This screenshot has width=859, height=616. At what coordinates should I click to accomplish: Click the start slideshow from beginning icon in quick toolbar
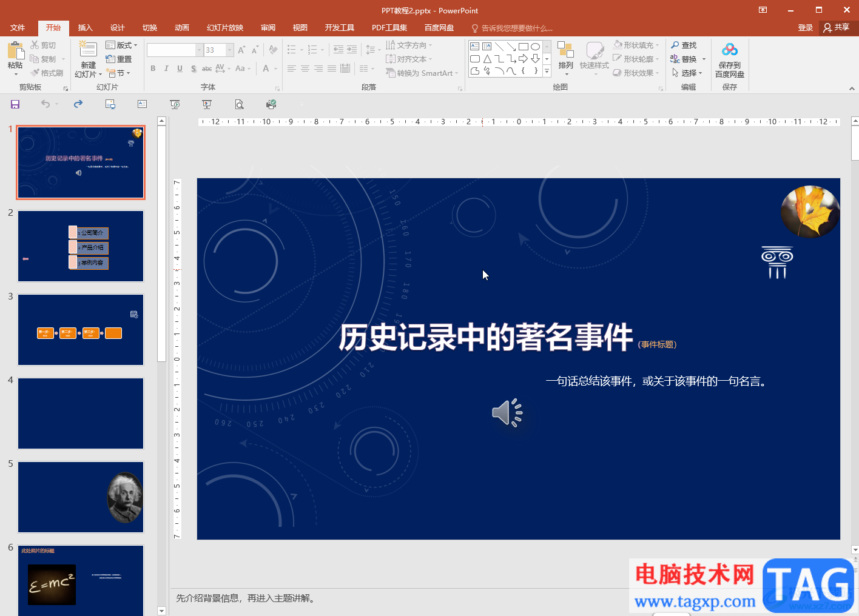tap(175, 104)
